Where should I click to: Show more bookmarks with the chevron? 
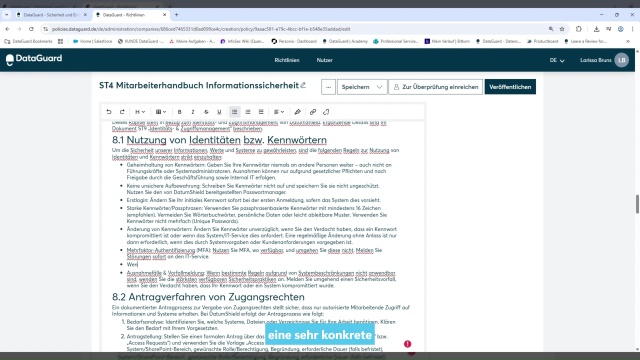coord(628,41)
